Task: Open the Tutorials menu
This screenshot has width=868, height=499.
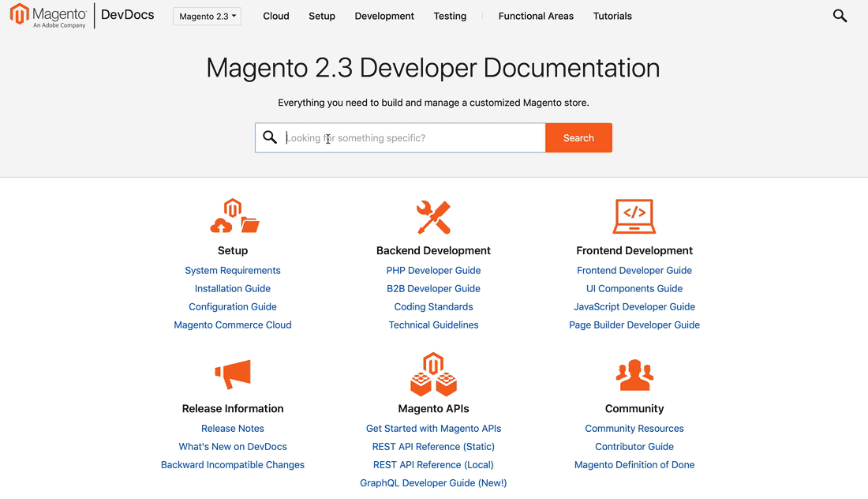Action: coord(612,16)
